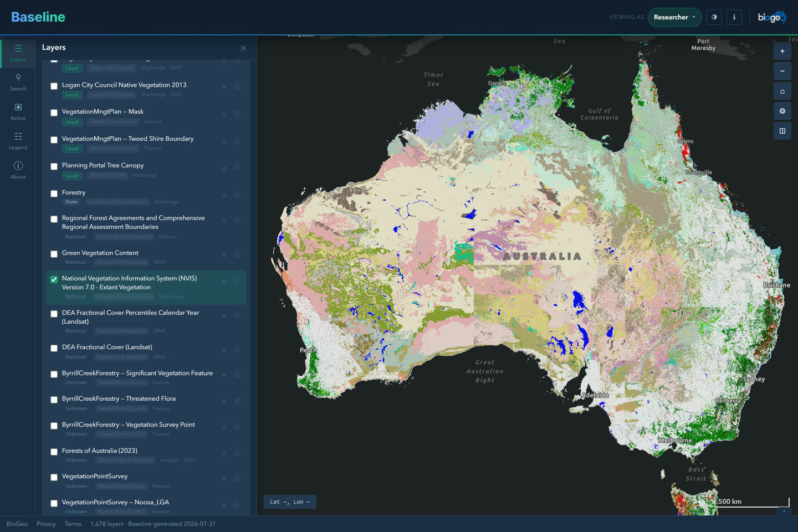Enable ByrrillCreekForestry – Threatened Flora checkbox
The width and height of the screenshot is (798, 532).
point(54,400)
